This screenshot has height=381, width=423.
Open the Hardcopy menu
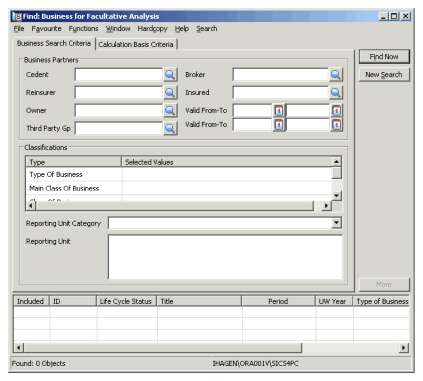(x=152, y=29)
